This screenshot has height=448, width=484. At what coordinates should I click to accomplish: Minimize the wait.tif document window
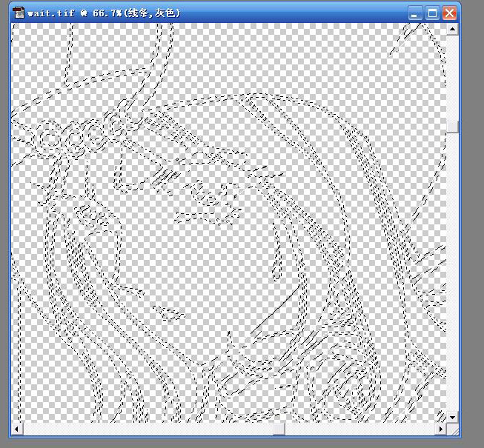(415, 13)
